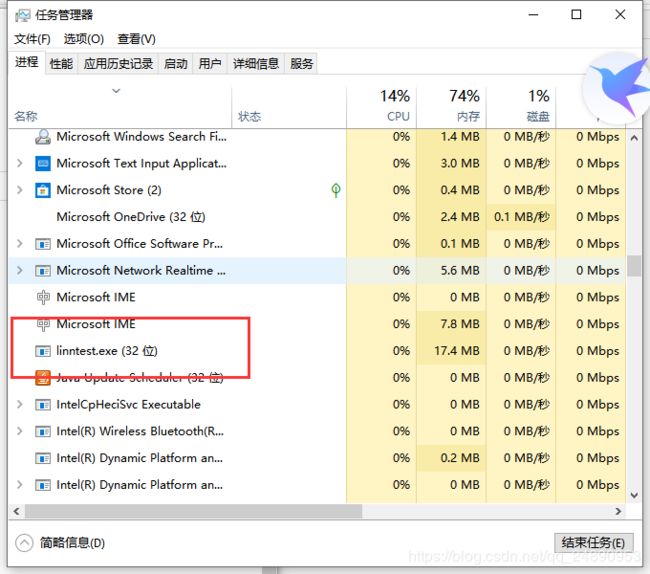Viewport: 650px width, 574px height.
Task: Click the vertical scrollbar thumb
Action: point(634,266)
